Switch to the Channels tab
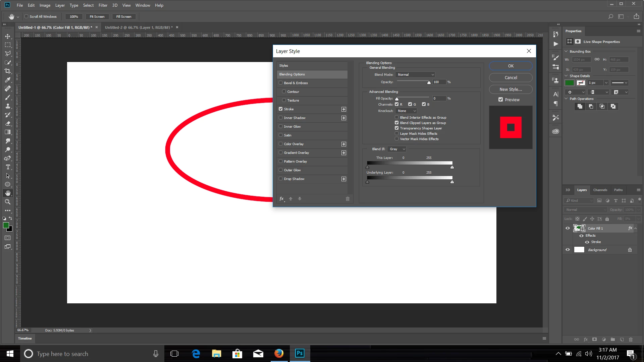Image resolution: width=644 pixels, height=362 pixels. pyautogui.click(x=600, y=190)
